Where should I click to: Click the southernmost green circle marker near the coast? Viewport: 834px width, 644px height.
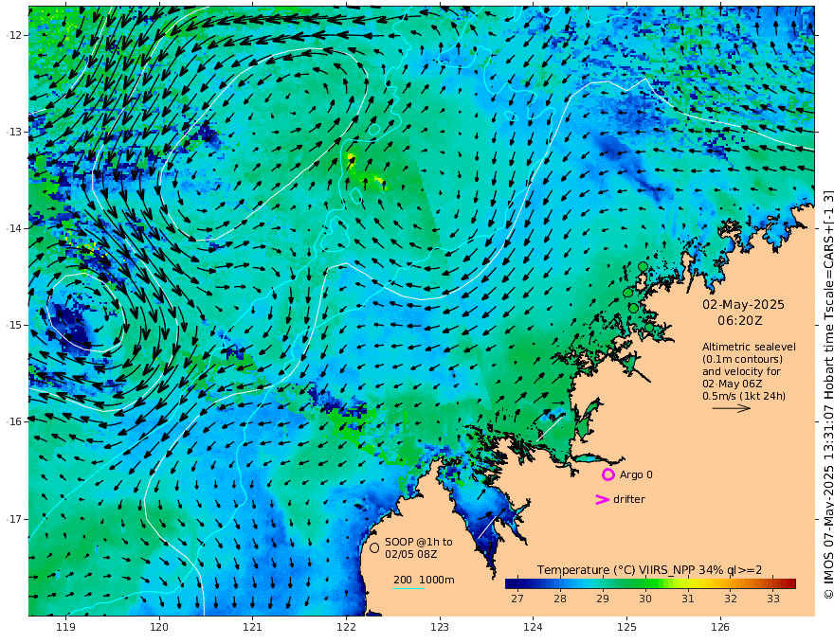click(649, 328)
